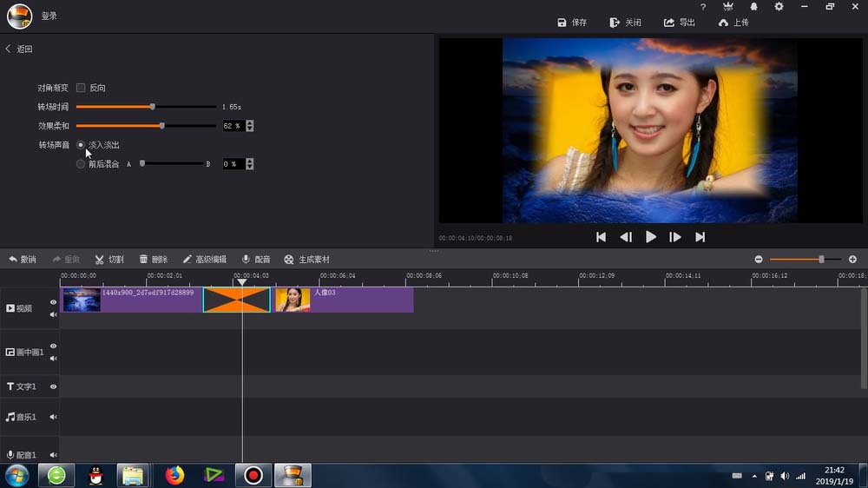Hide the 视频 track with eye icon
Screen dimensions: 868x488
click(x=53, y=302)
